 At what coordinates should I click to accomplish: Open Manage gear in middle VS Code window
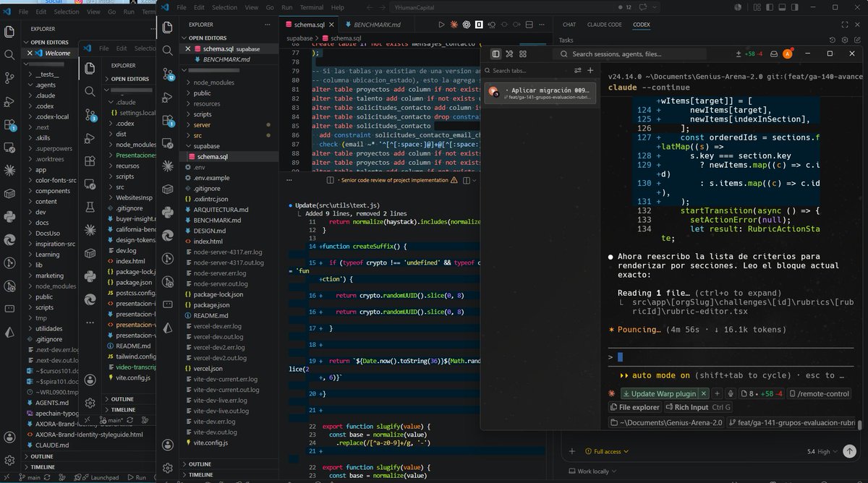click(90, 403)
